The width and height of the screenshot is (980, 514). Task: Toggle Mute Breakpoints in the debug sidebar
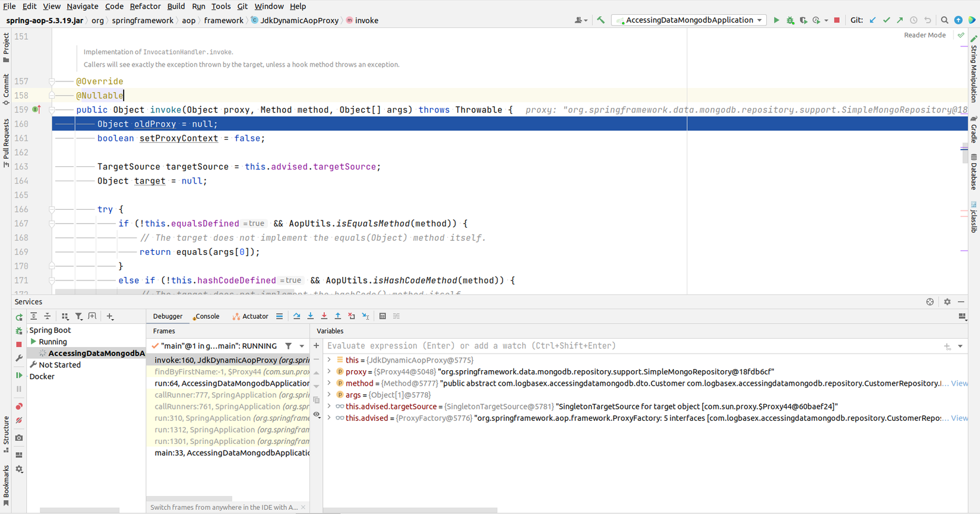click(x=19, y=421)
